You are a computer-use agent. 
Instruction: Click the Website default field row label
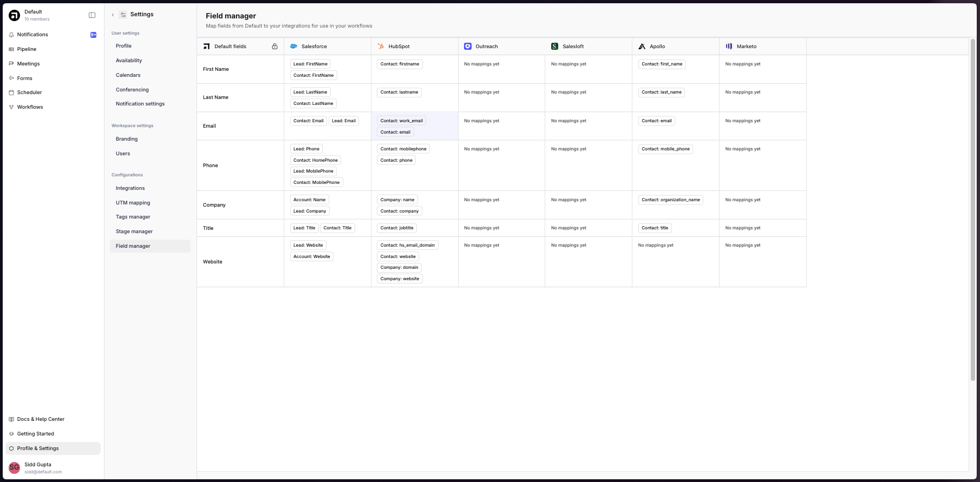[x=213, y=262]
